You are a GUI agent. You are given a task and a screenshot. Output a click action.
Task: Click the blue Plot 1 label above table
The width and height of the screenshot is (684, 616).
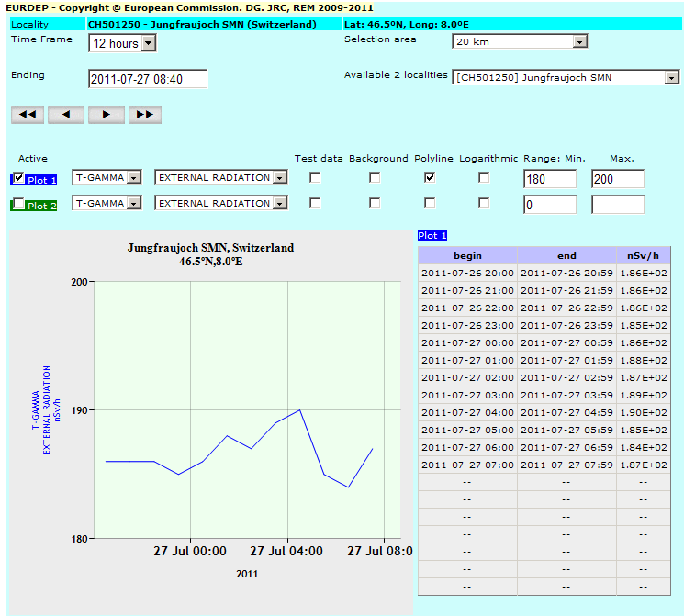coord(432,235)
